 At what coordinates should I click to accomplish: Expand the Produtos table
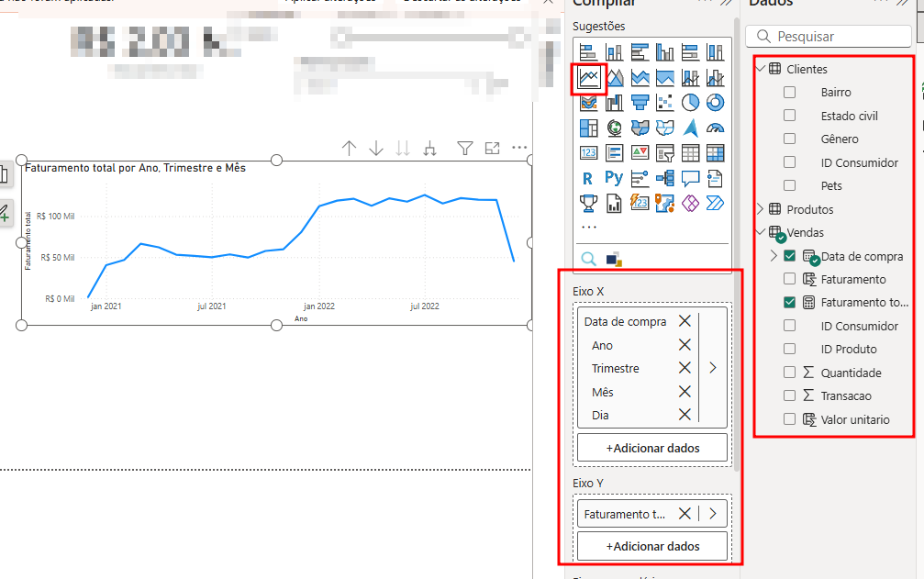760,209
